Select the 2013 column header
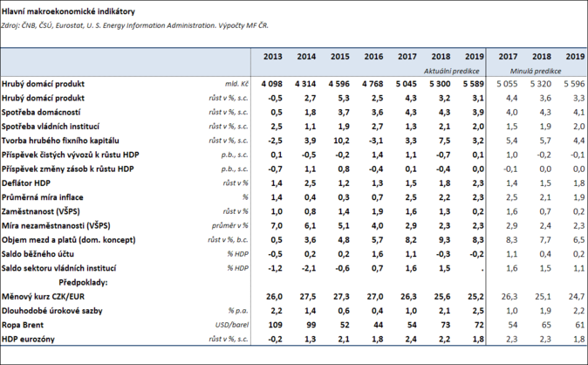Image resolution: width=588 pixels, height=365 pixels. [272, 57]
